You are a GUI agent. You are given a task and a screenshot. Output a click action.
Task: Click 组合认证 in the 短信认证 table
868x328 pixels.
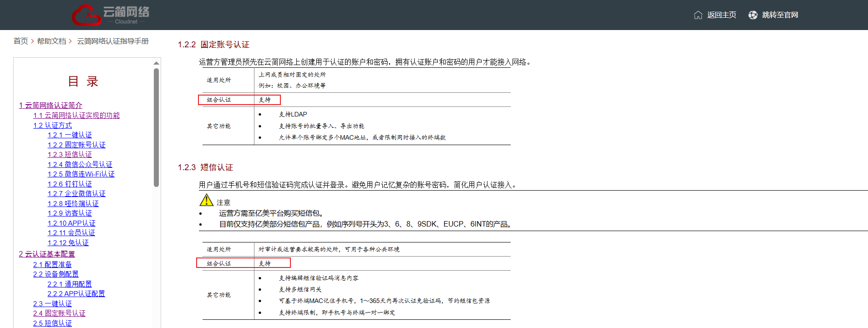pos(219,263)
